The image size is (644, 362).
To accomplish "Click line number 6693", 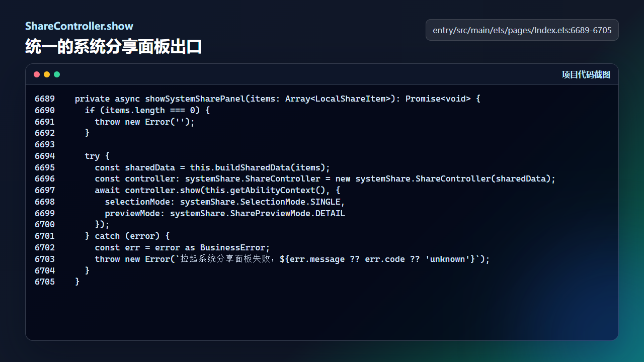I will click(45, 144).
